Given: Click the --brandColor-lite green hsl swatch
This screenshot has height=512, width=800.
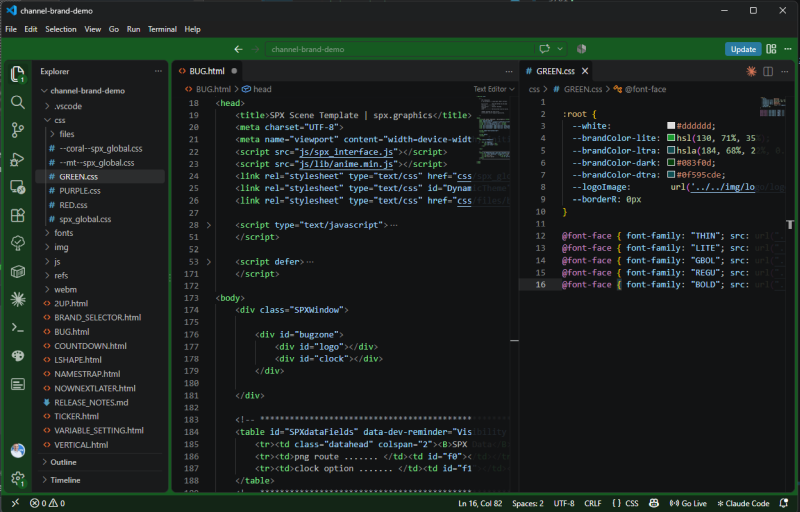Looking at the screenshot, I should point(671,138).
